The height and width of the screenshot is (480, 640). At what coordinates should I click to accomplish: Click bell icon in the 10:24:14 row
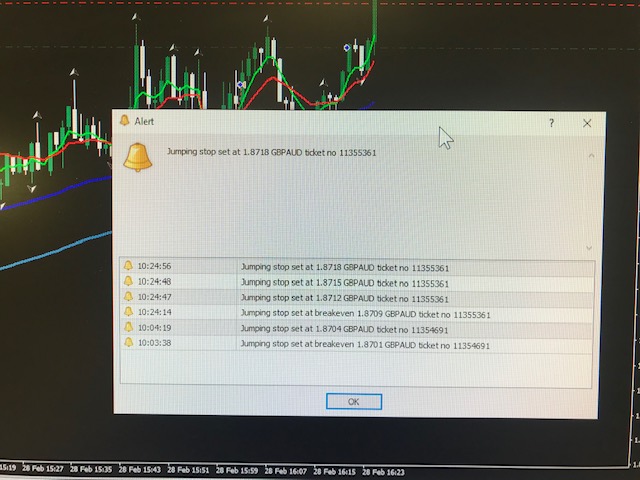[129, 311]
